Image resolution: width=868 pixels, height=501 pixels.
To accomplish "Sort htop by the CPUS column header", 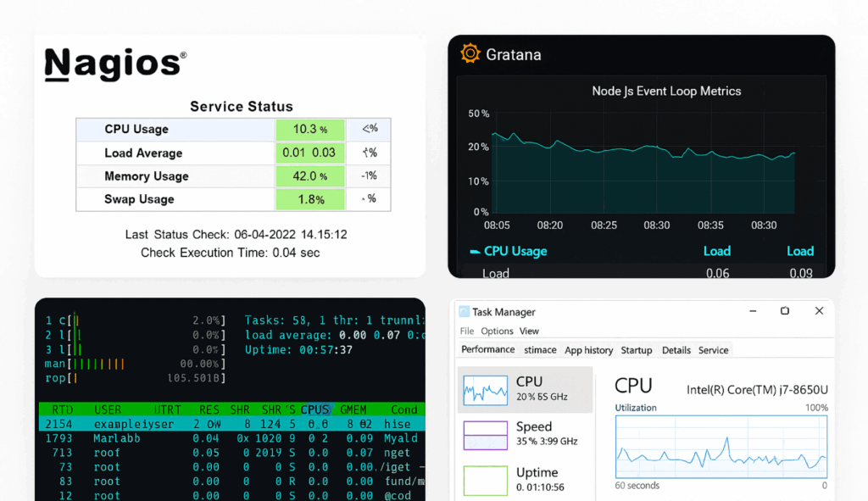I will click(x=315, y=409).
